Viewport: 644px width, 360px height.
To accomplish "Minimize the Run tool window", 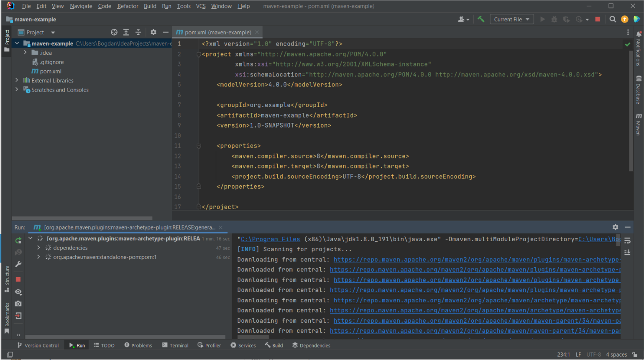I will coord(628,227).
